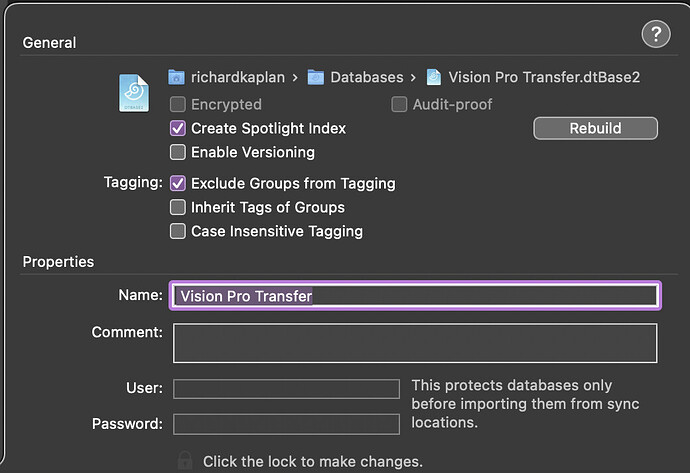Screen dimensions: 690x473
Task: Click the Name text field
Action: coord(414,295)
